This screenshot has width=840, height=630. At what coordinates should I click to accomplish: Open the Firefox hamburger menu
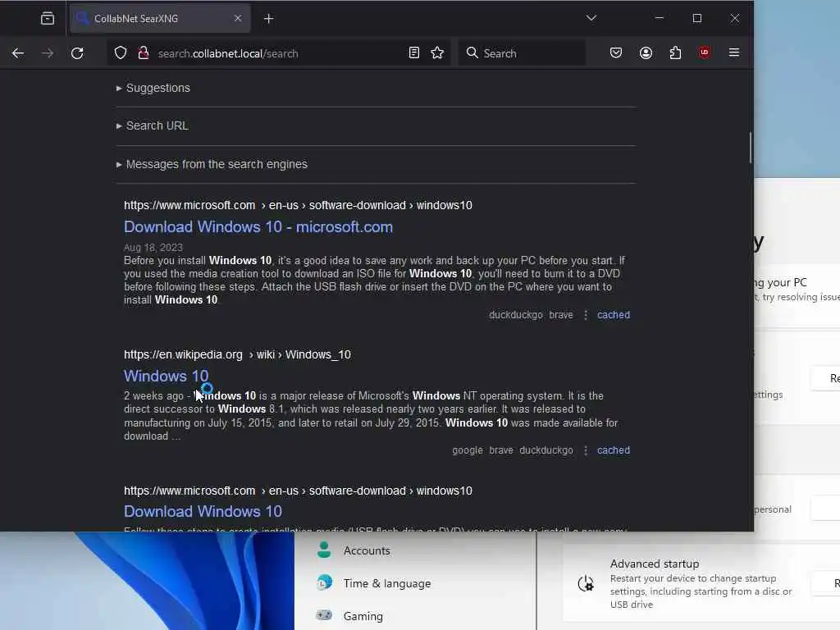point(734,52)
